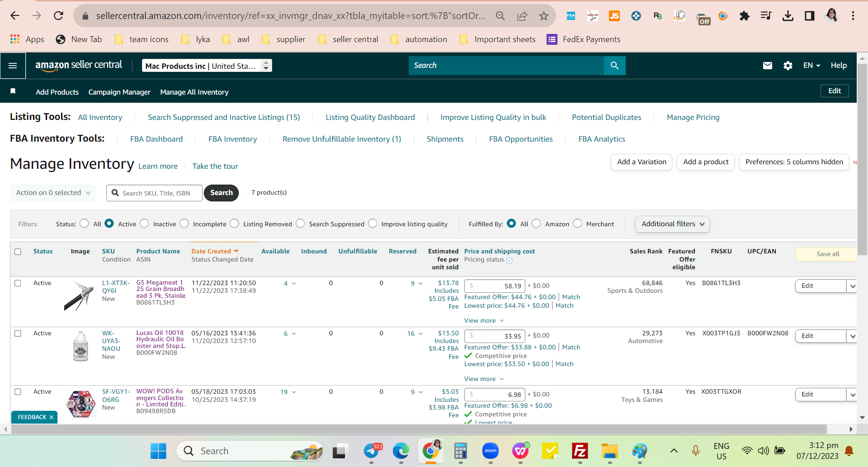Image resolution: width=868 pixels, height=467 pixels.
Task: Open File Explorer from the taskbar
Action: (610, 451)
